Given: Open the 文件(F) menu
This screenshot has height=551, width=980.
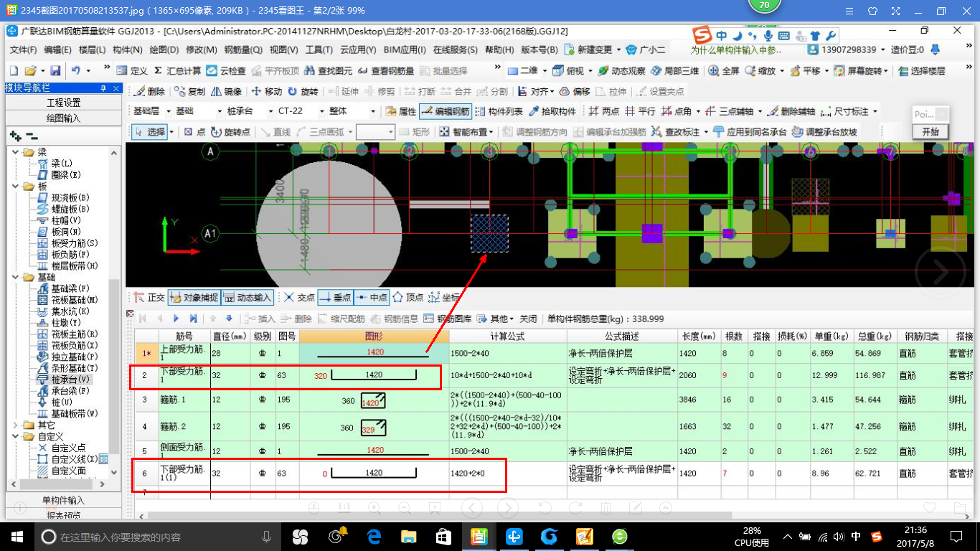Looking at the screenshot, I should [x=23, y=50].
